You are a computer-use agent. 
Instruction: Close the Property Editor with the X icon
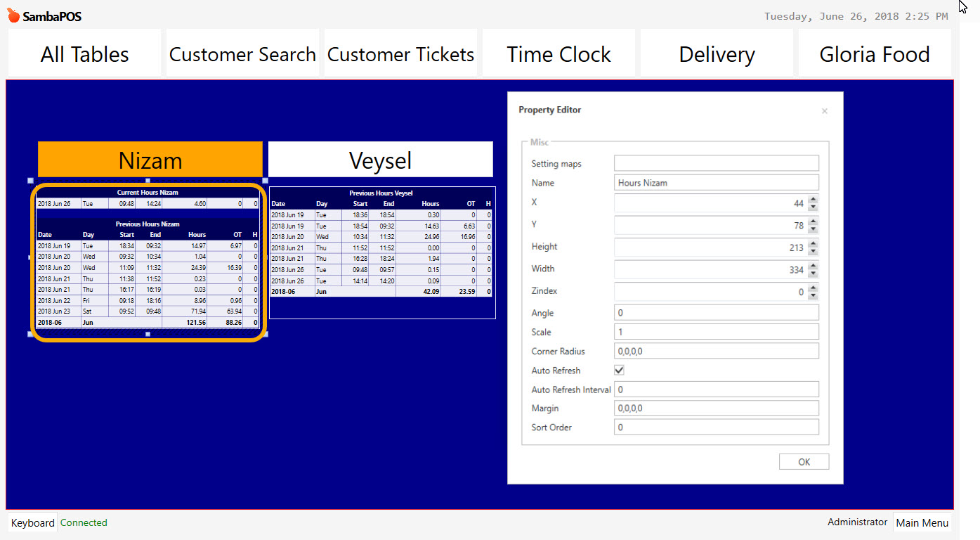[x=824, y=110]
